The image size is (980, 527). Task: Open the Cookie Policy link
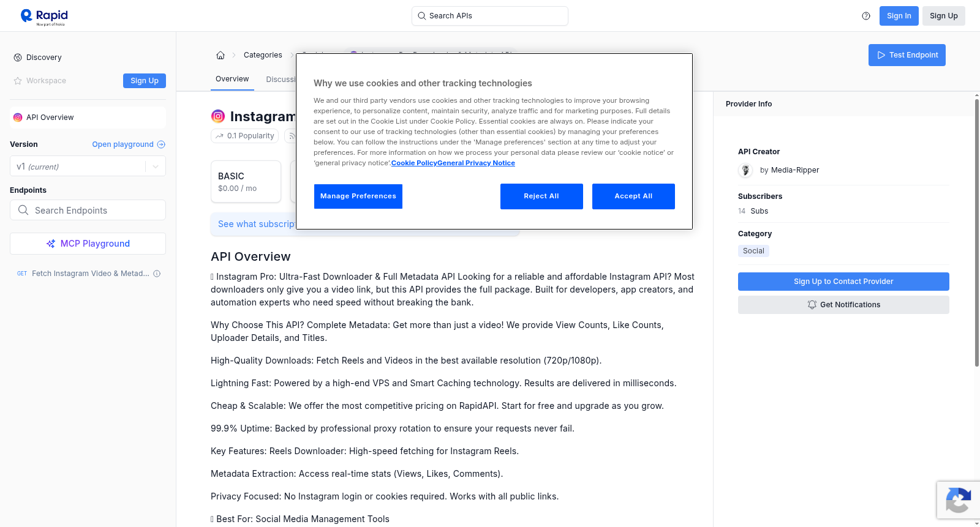click(x=414, y=163)
